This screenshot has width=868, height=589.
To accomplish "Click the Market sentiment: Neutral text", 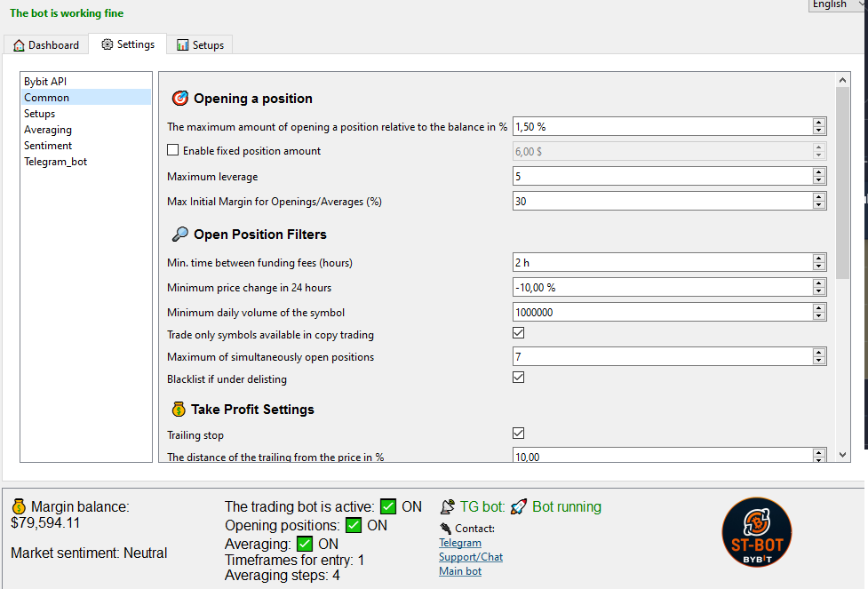I will 89,553.
